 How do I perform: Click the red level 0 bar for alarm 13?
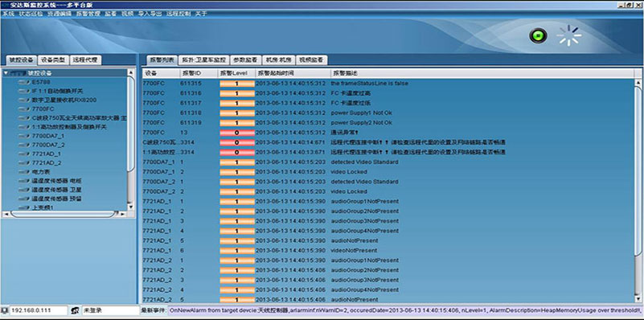(237, 133)
